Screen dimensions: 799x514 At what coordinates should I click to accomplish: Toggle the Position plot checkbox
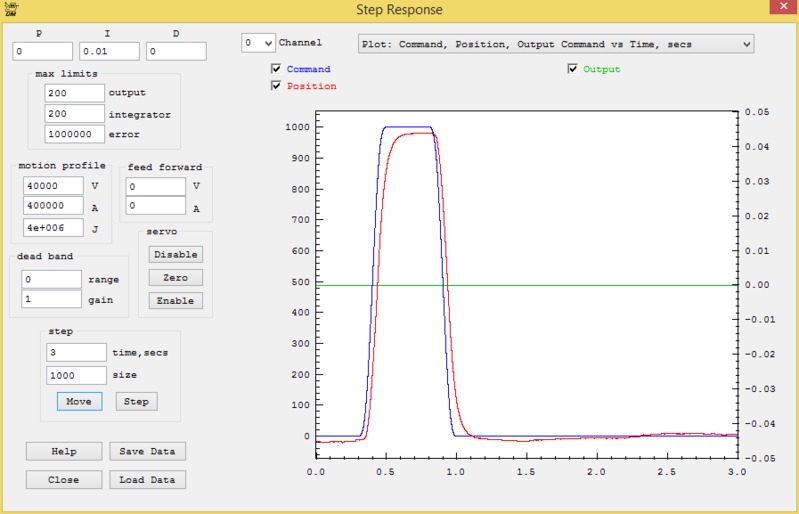pos(276,86)
